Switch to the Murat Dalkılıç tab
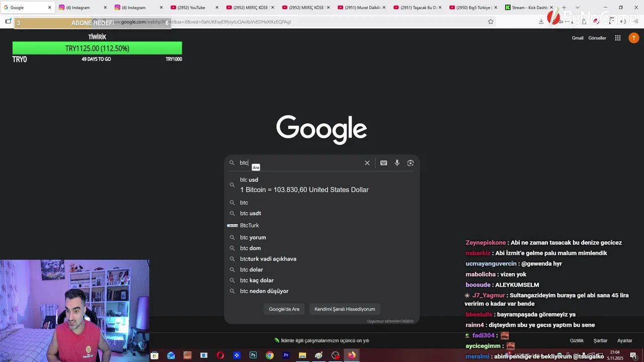Screen dimensions: 644x362 coord(362,8)
